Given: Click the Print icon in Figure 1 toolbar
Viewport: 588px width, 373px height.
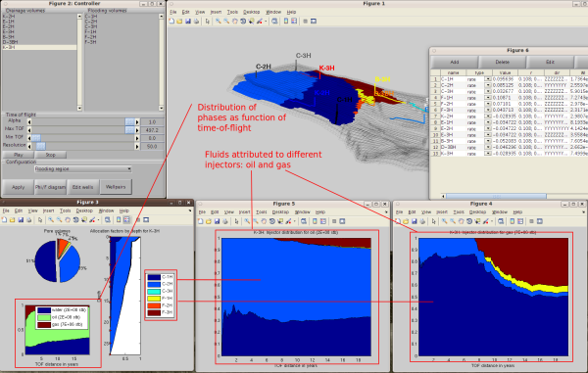Looking at the screenshot, I should point(196,22).
